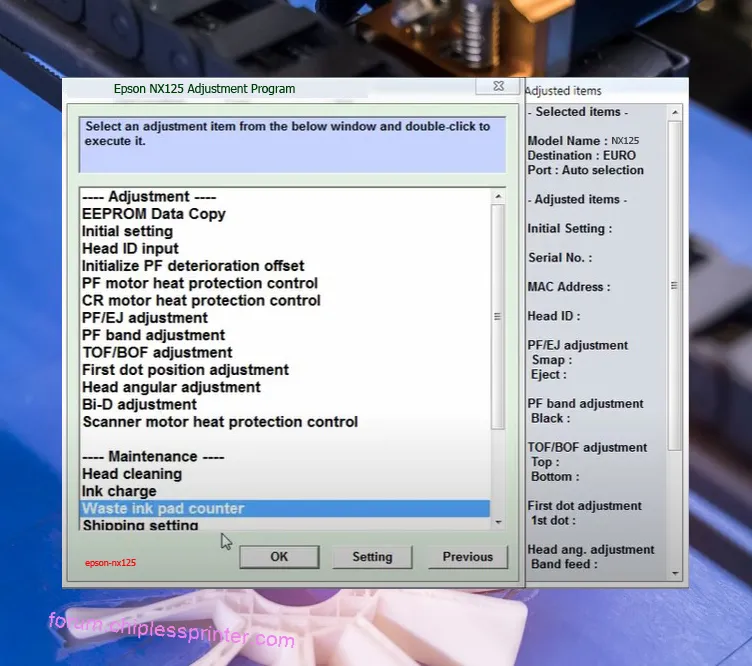Click the Serial No. label
The height and width of the screenshot is (666, 752).
pyautogui.click(x=560, y=257)
